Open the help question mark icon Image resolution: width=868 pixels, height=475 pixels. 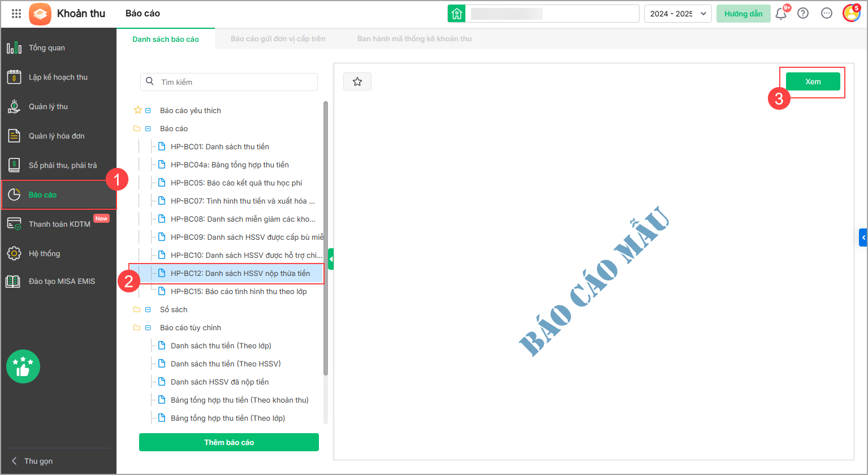pyautogui.click(x=802, y=14)
